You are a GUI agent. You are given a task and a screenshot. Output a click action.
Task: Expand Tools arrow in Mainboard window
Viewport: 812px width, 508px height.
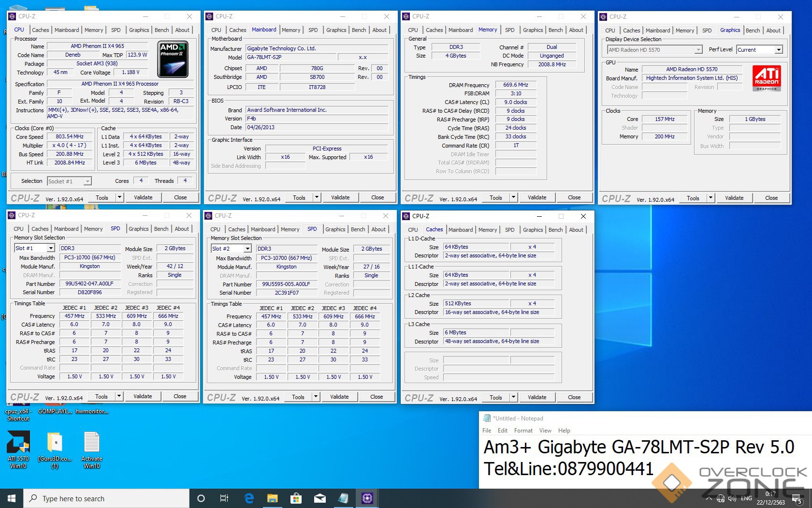pyautogui.click(x=317, y=197)
